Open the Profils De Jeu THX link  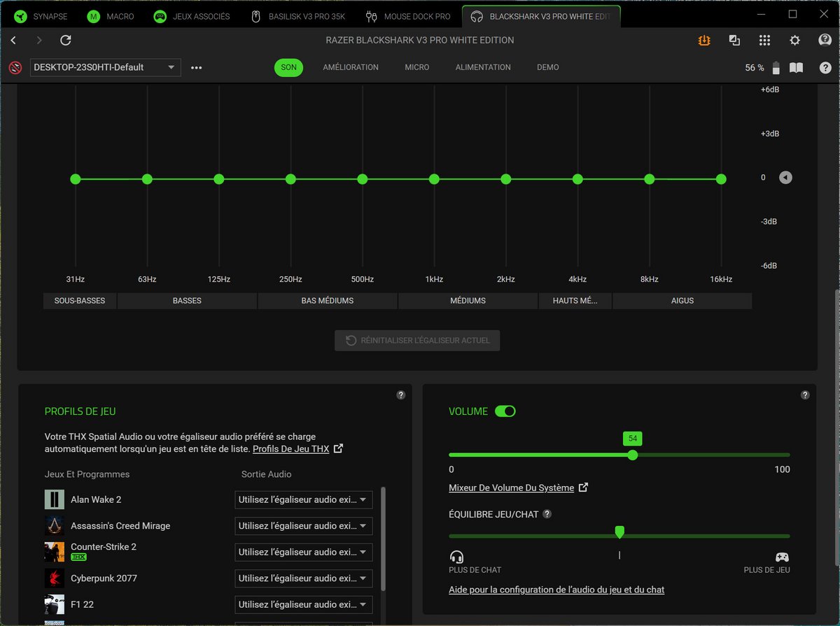(x=290, y=449)
